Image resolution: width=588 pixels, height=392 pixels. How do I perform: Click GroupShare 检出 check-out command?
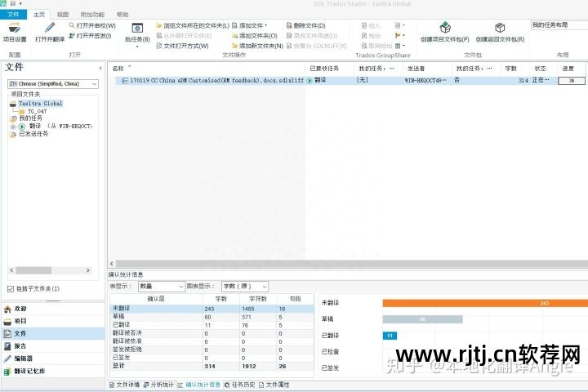[371, 36]
